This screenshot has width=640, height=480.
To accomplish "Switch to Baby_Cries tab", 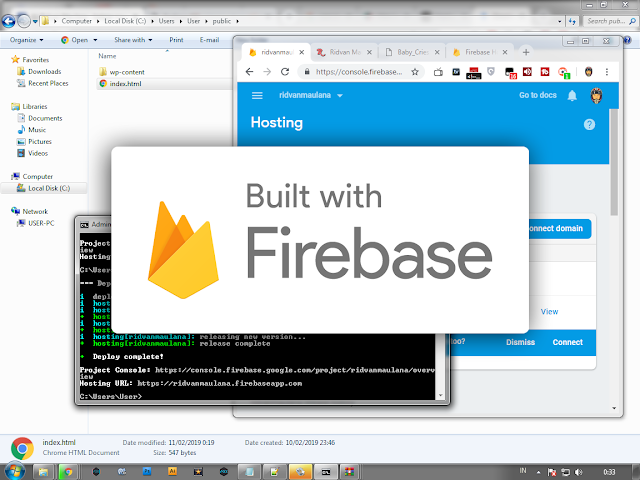I will pyautogui.click(x=412, y=52).
